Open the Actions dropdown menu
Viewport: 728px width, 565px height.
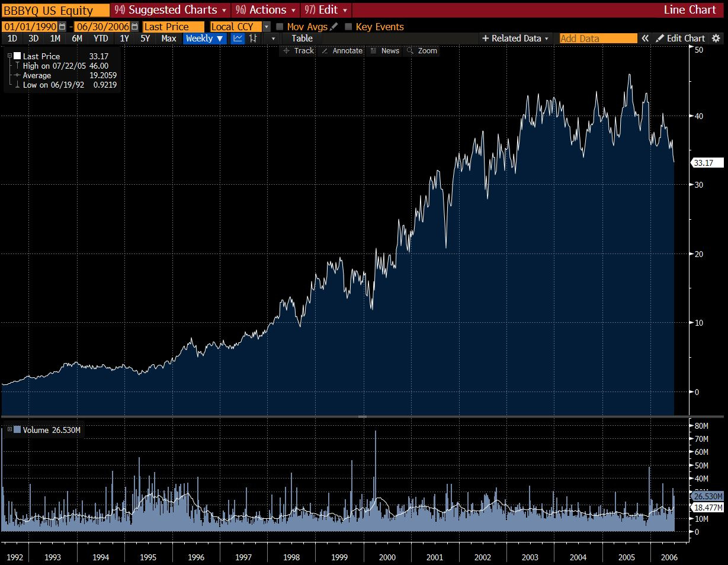tap(266, 10)
